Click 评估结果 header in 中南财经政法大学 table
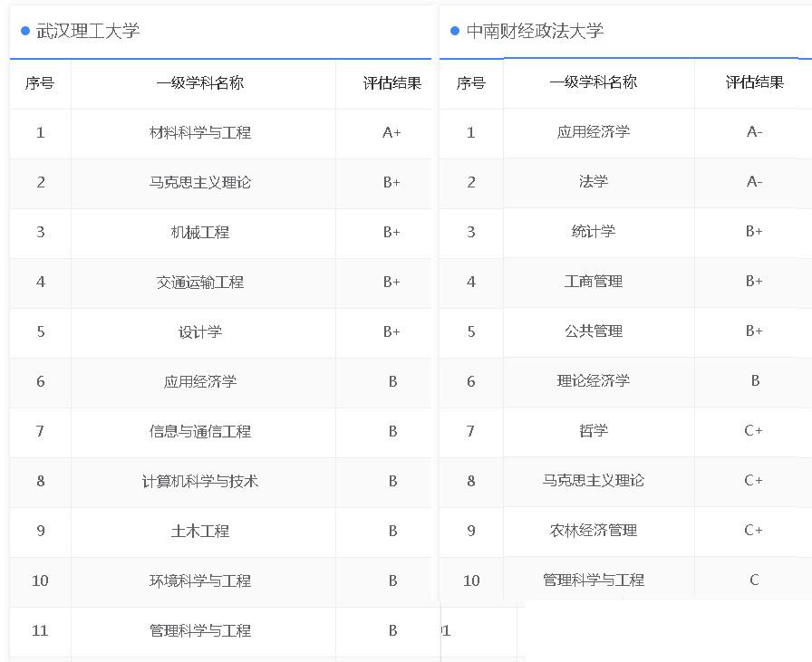The height and width of the screenshot is (662, 812). (755, 82)
